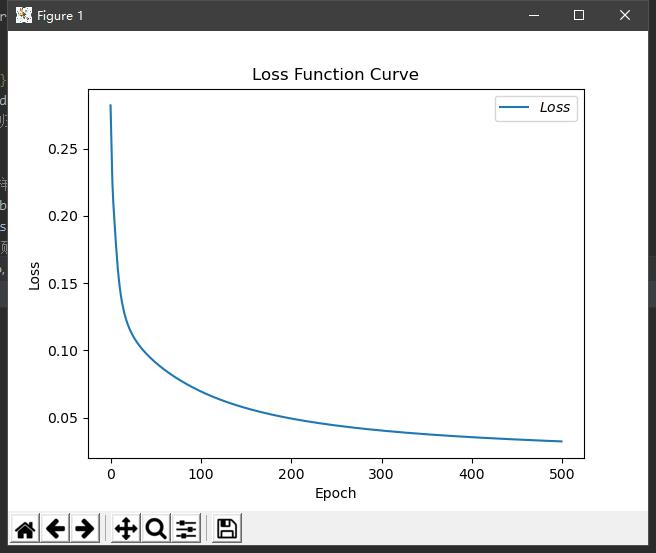The image size is (656, 553).
Task: Click the 0 x-axis tick label
Action: click(x=111, y=474)
